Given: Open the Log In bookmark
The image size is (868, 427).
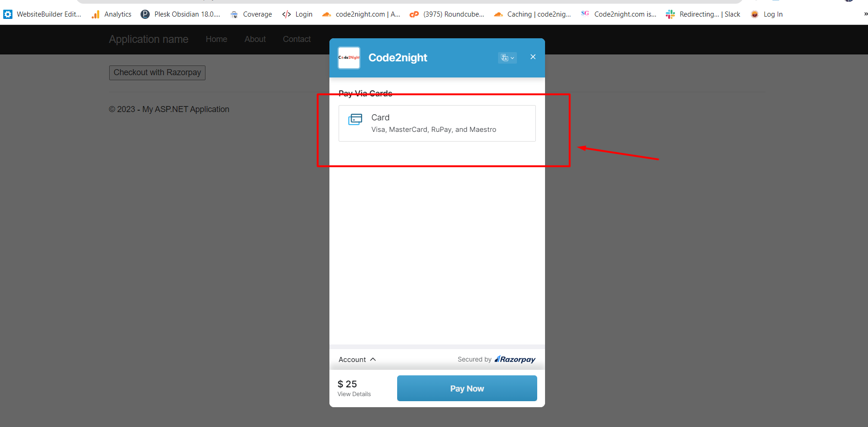Looking at the screenshot, I should pos(767,14).
